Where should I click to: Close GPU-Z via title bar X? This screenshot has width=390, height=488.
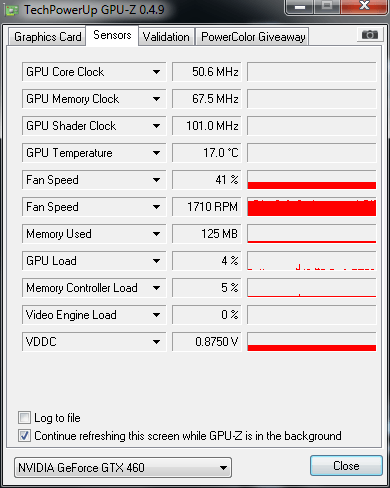point(364,7)
